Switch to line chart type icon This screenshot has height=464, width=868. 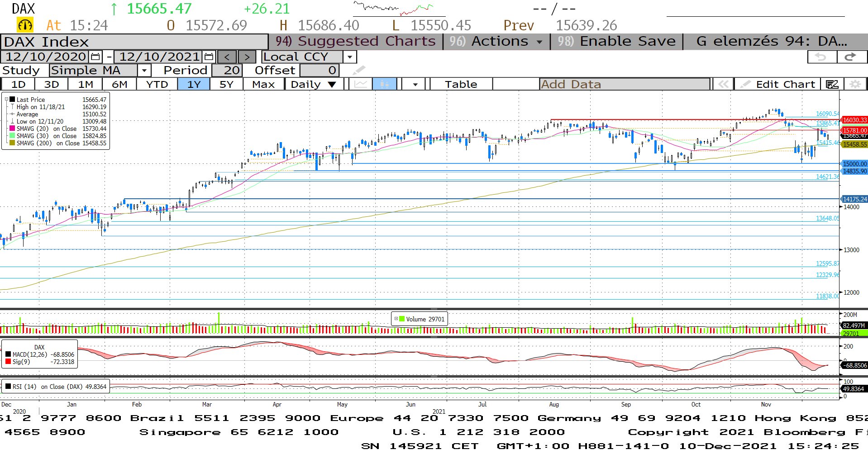[x=361, y=84]
